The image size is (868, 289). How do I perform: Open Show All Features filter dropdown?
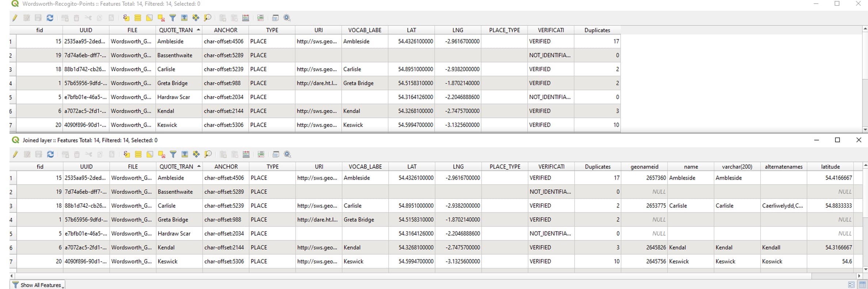[x=37, y=285]
